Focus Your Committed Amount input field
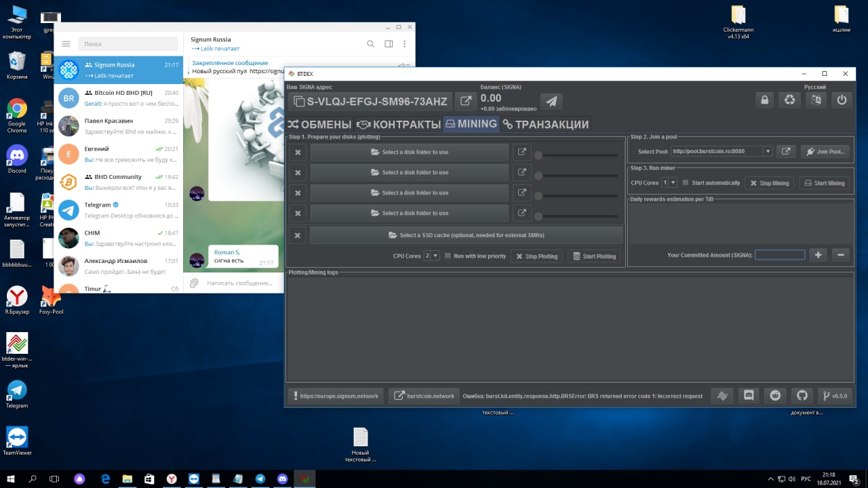 [x=780, y=255]
